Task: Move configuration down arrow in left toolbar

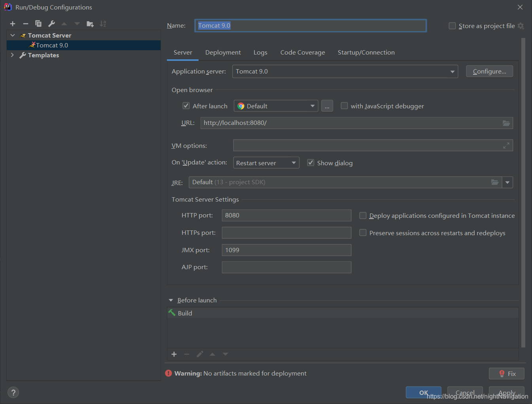Action: coord(77,24)
